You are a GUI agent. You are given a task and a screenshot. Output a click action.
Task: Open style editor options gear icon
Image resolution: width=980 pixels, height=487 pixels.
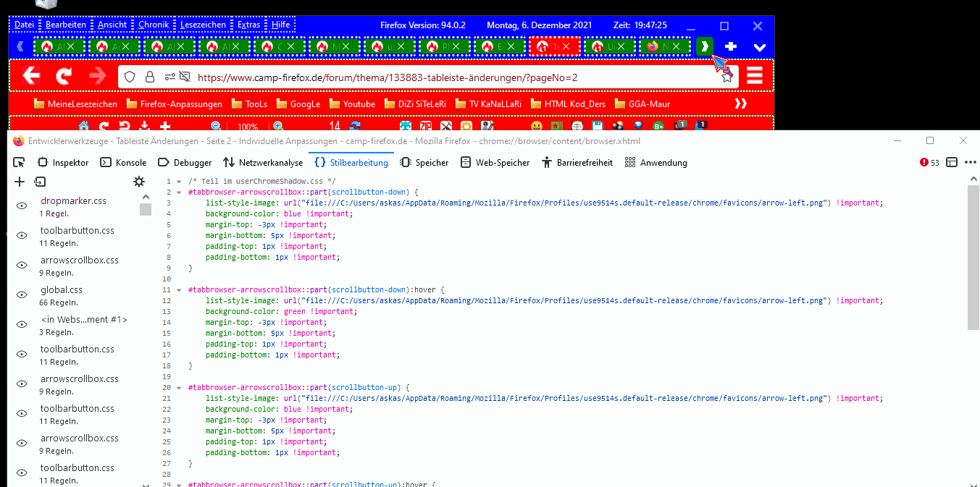coord(139,182)
